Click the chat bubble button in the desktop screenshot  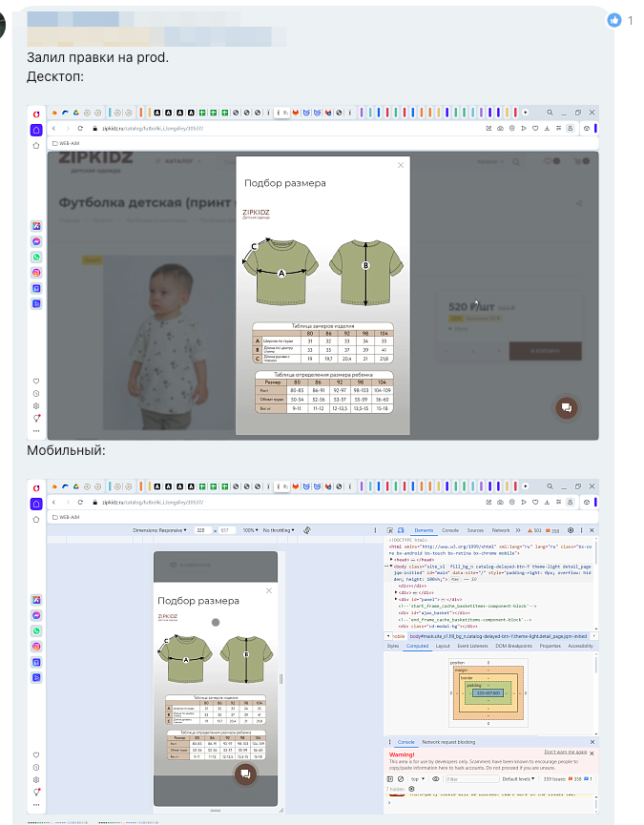[567, 408]
